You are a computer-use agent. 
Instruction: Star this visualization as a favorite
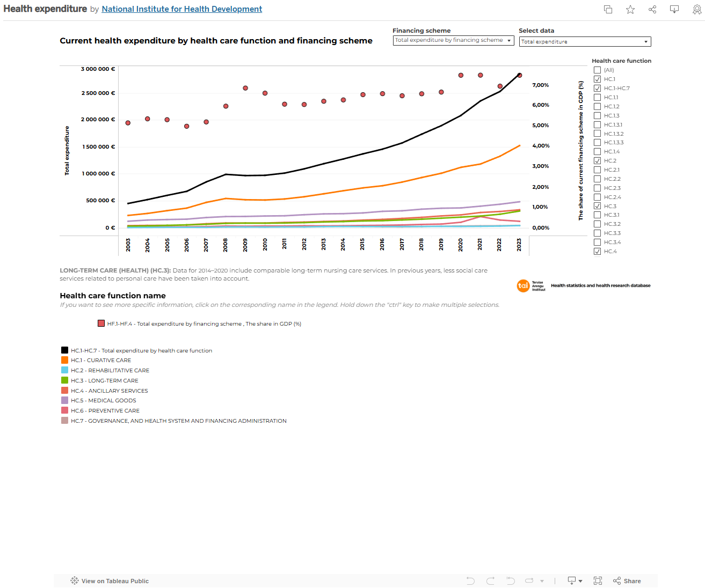[x=630, y=9]
